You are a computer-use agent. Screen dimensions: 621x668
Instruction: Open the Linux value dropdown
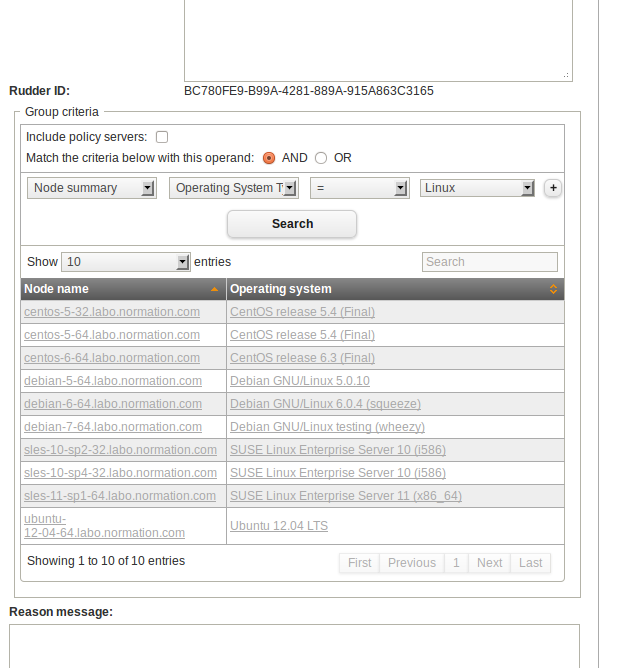pos(477,188)
